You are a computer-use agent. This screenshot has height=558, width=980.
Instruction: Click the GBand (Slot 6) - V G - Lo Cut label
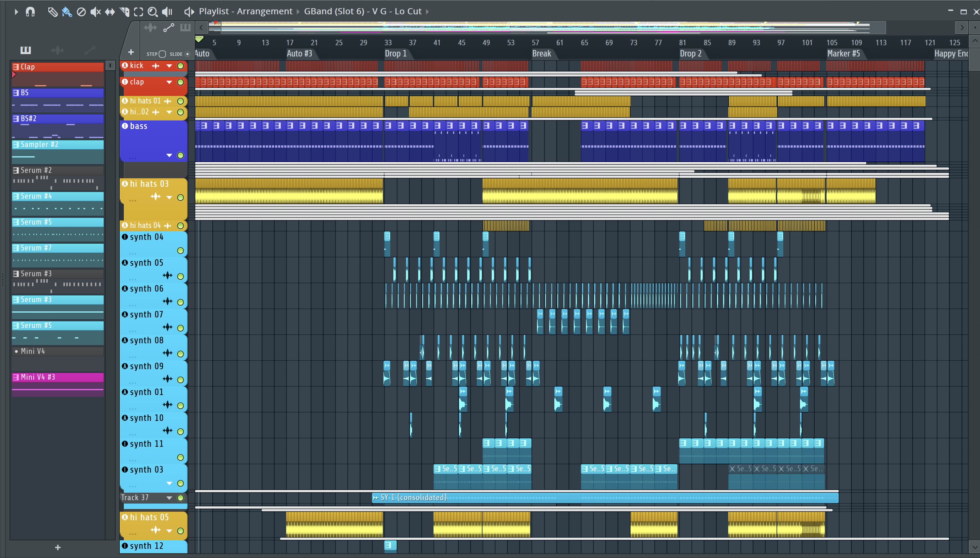click(x=362, y=12)
